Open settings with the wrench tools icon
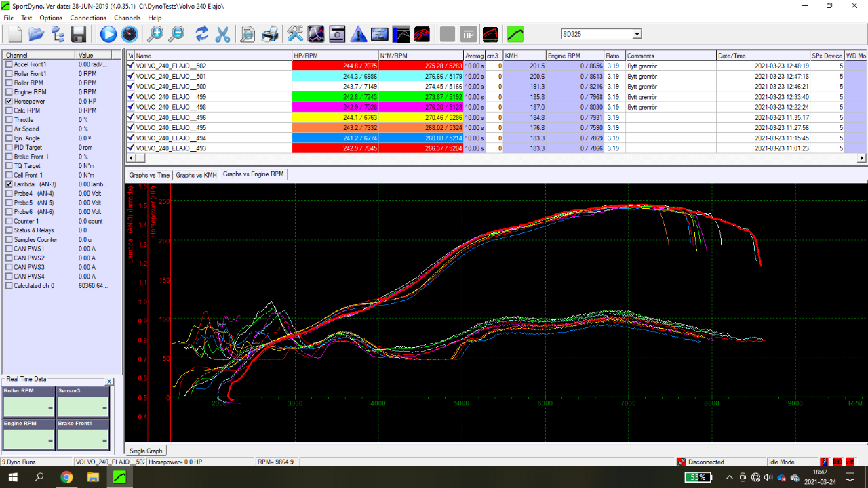Image resolution: width=868 pixels, height=488 pixels. point(295,34)
